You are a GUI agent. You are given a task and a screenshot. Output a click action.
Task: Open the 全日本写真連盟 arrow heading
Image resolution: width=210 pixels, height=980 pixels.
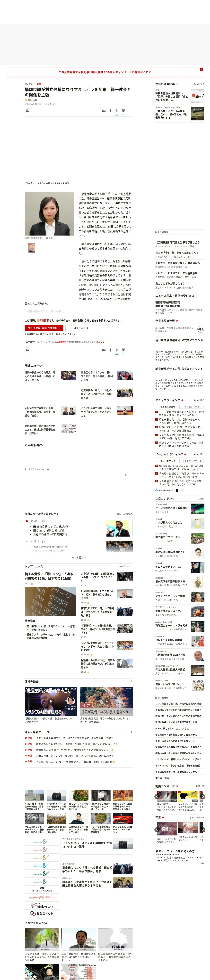pos(166,321)
